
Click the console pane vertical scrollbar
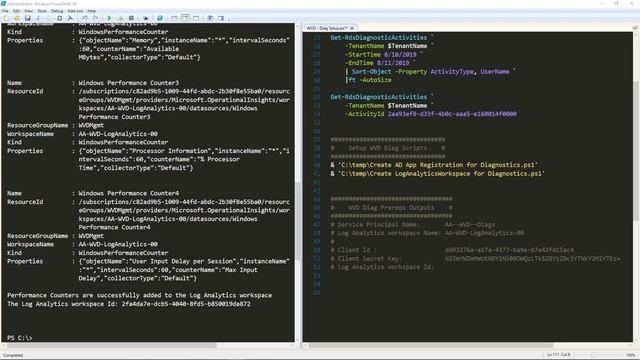point(297,220)
